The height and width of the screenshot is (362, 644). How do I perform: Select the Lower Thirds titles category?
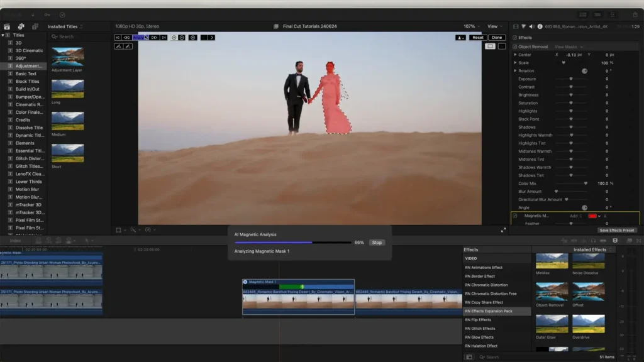(x=29, y=182)
